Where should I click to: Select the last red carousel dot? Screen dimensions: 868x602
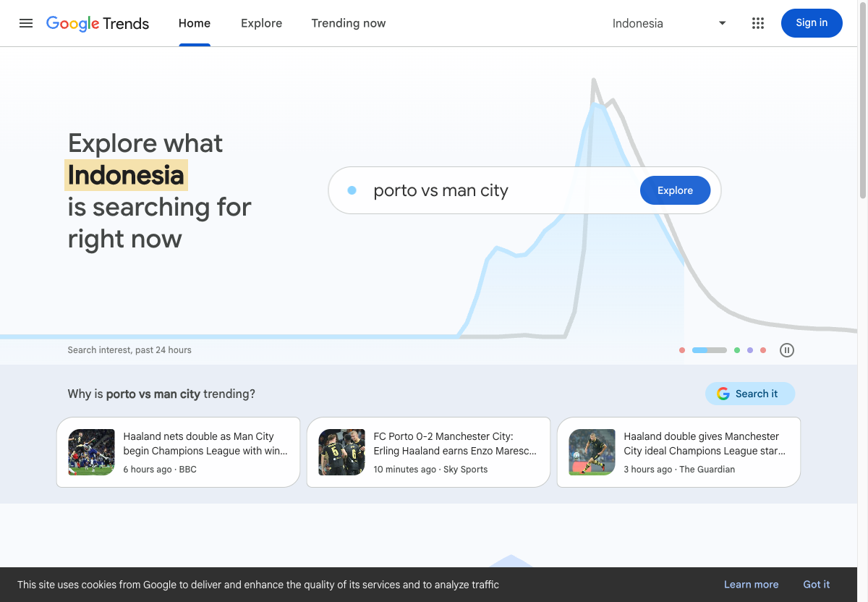pyautogui.click(x=763, y=350)
